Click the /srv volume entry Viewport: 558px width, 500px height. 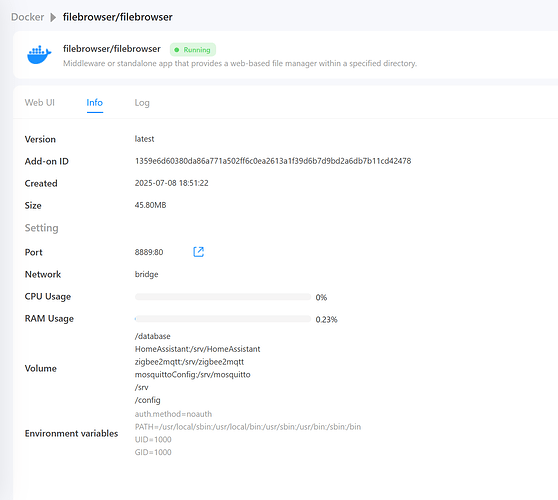tap(142, 387)
